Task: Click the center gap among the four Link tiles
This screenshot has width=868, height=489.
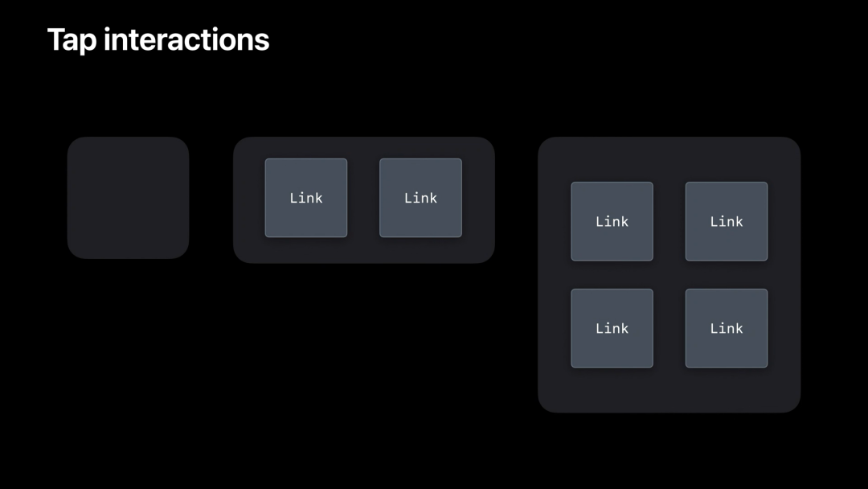Action: click(x=669, y=275)
